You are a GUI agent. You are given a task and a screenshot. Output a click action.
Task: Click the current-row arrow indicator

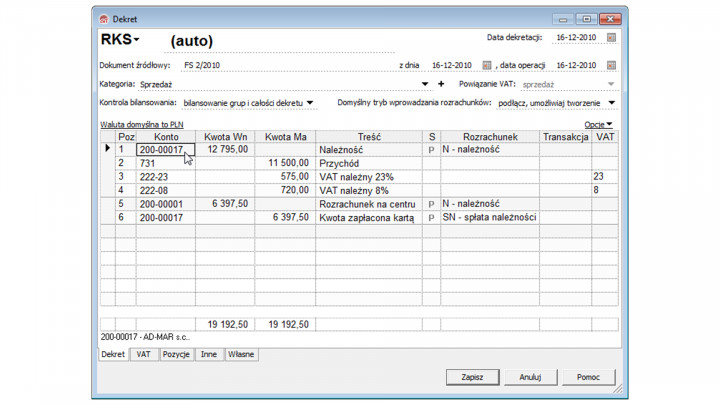point(107,149)
